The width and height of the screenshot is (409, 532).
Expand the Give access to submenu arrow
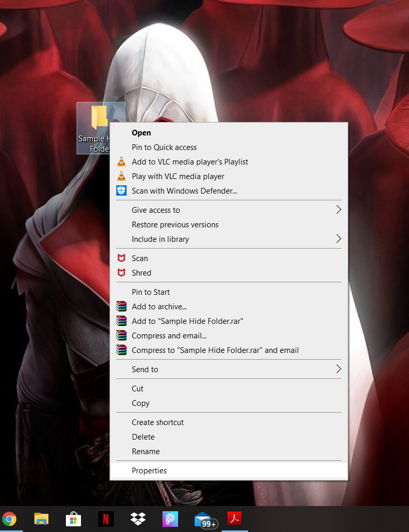click(x=338, y=210)
